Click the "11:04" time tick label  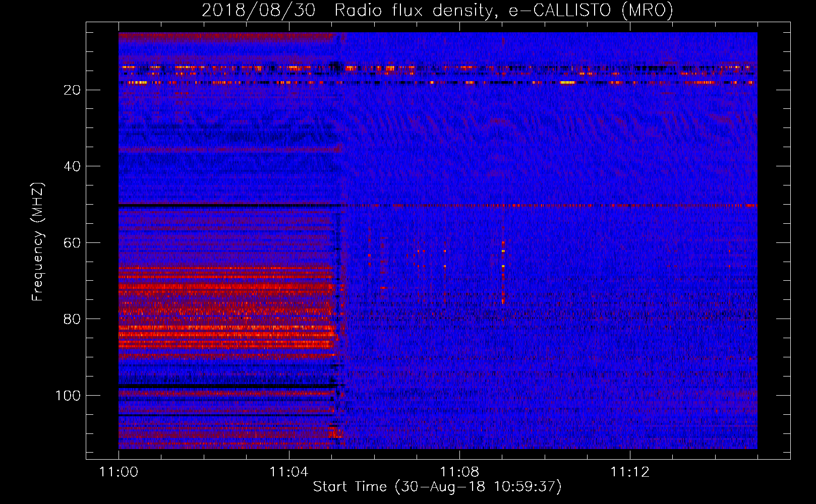point(289,472)
